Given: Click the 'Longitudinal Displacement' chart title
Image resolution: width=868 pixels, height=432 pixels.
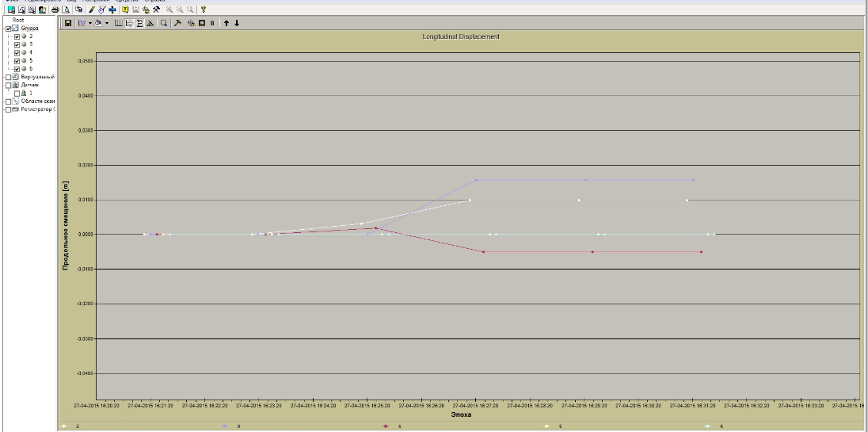Looking at the screenshot, I should tap(461, 36).
